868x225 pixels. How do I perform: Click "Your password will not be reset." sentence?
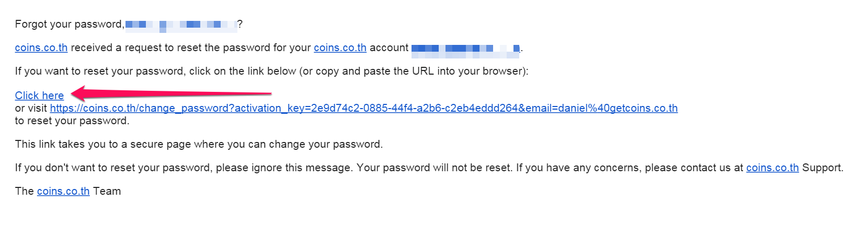(434, 168)
